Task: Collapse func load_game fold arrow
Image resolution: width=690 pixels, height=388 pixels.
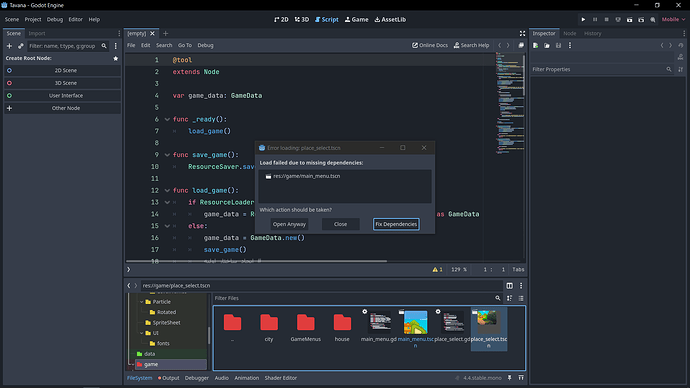Action: (167, 190)
